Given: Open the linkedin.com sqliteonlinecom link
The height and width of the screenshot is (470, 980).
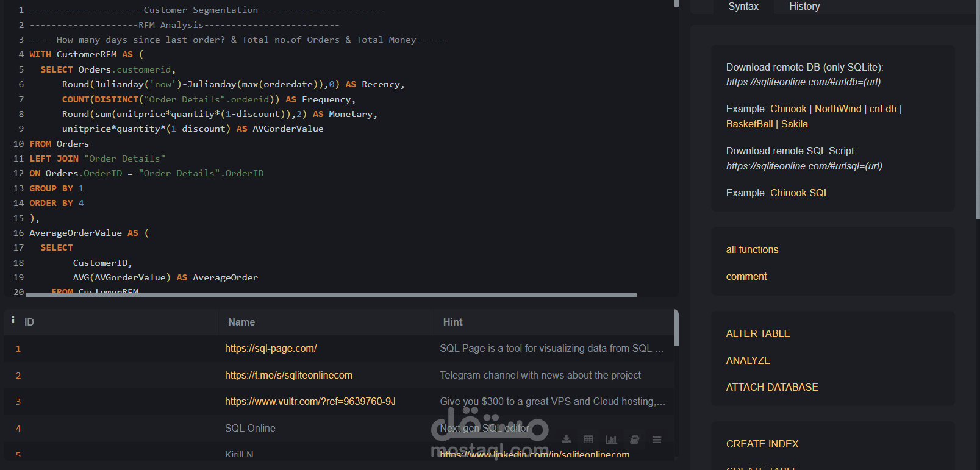Looking at the screenshot, I should click(535, 455).
